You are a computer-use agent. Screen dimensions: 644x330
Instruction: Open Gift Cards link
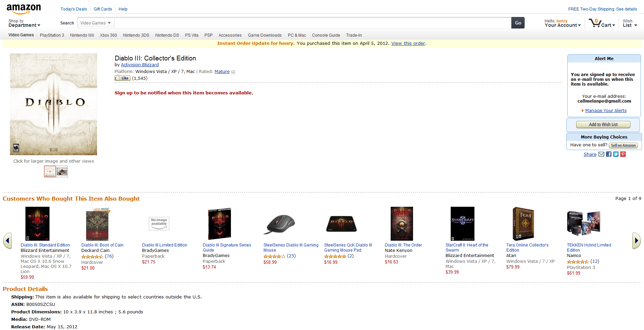pos(103,9)
